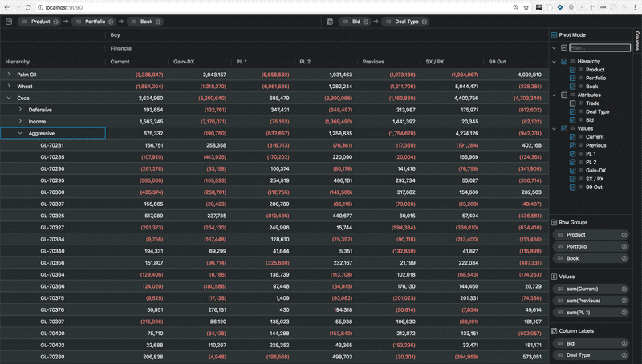Remove Portfolio from the Row Groups panel
Screen dimensions: 642x364
624,247
